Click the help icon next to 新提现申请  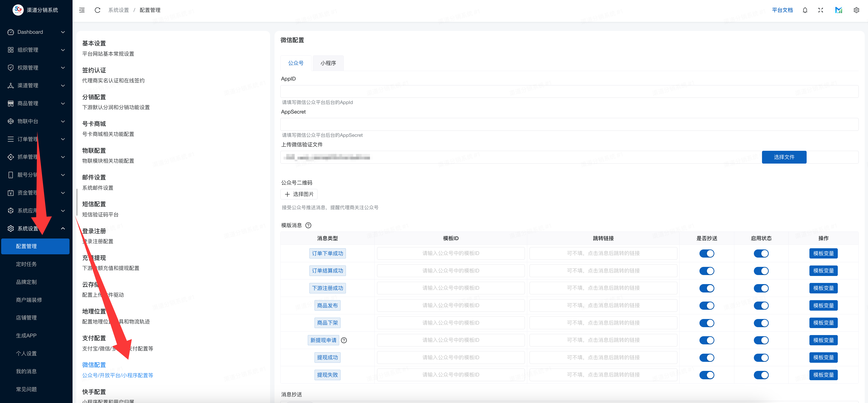click(344, 340)
